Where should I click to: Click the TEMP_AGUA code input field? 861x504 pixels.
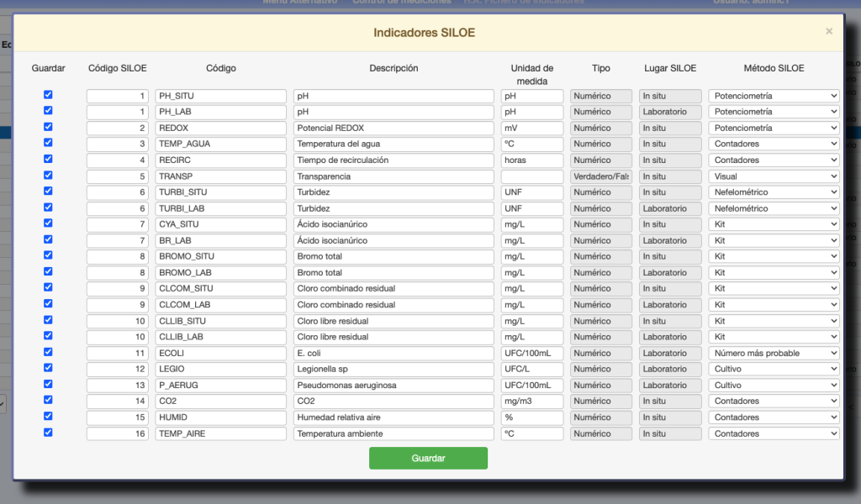click(220, 144)
